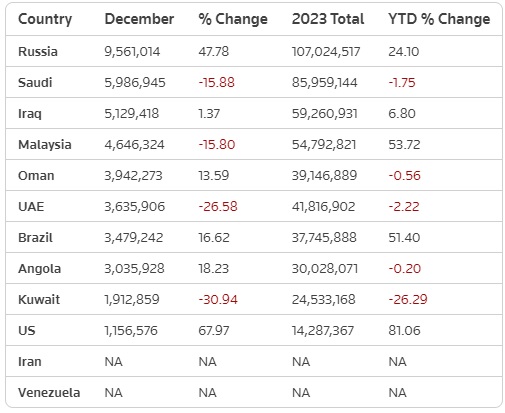The width and height of the screenshot is (505, 413).
Task: Click Brazil's YTD change 51.40
Action: point(404,238)
